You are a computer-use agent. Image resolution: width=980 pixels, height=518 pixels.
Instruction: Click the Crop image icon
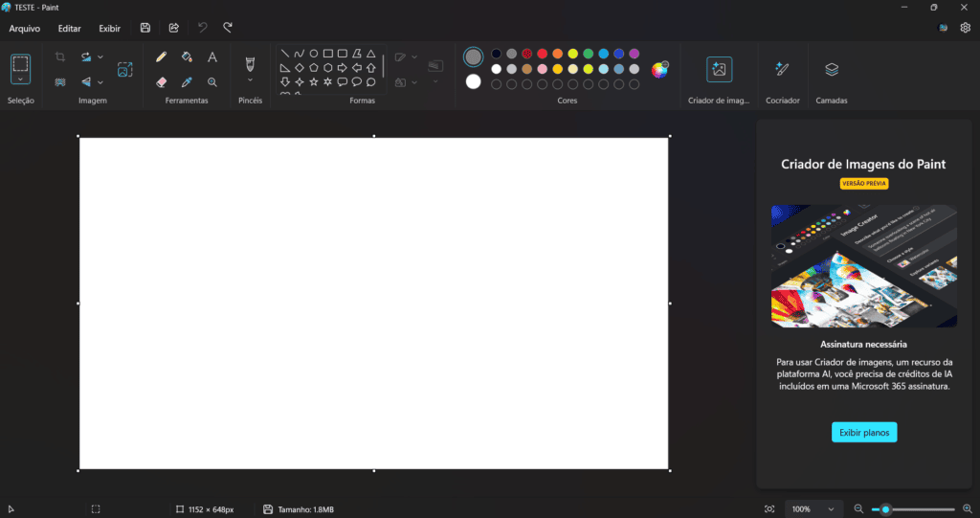click(60, 57)
